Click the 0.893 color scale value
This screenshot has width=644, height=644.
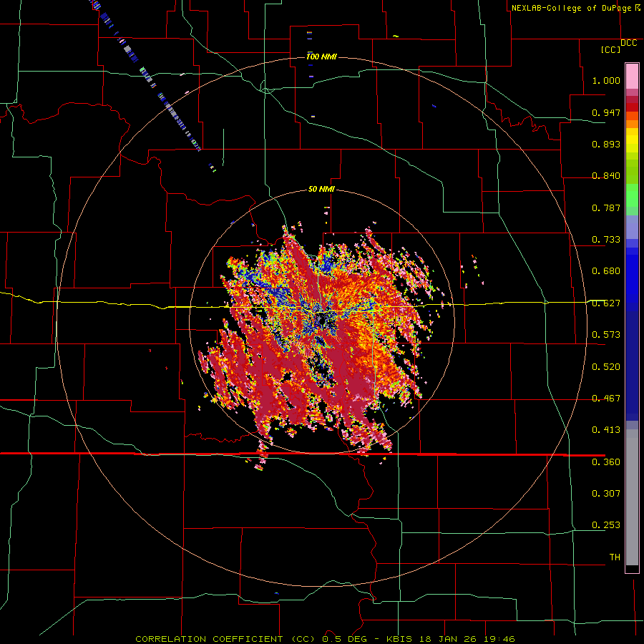tap(606, 144)
